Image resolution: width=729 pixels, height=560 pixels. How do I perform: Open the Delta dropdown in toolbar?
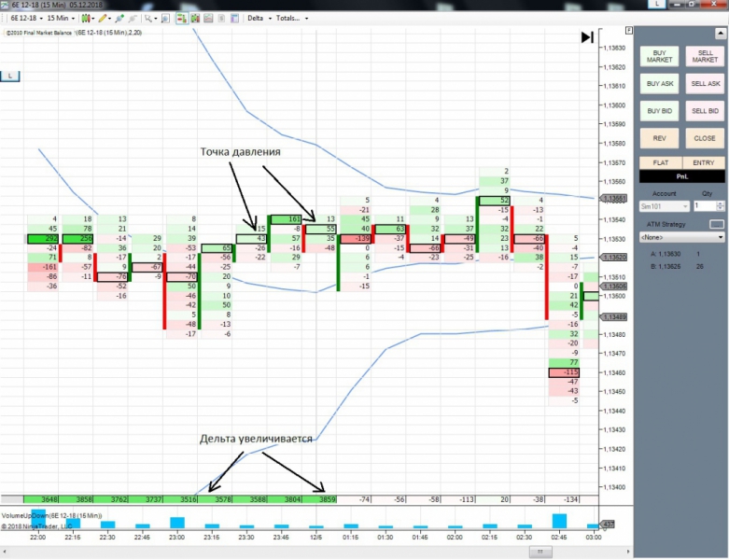coord(259,18)
